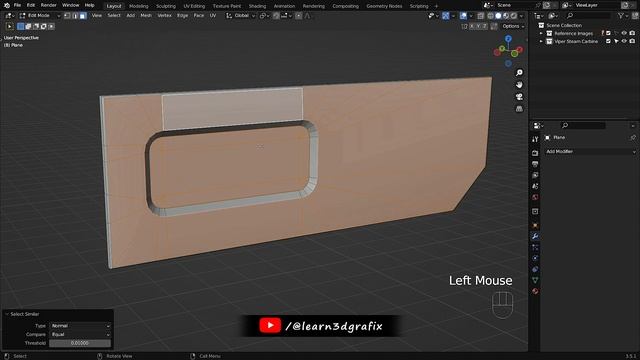Adjust the Threshold slider field
The image size is (640, 360).
[80, 343]
